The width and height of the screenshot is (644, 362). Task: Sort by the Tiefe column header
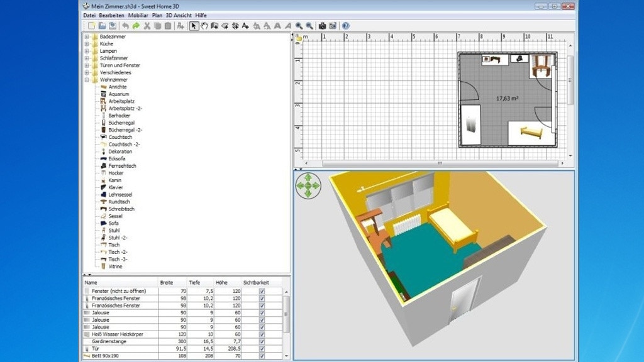tap(201, 282)
